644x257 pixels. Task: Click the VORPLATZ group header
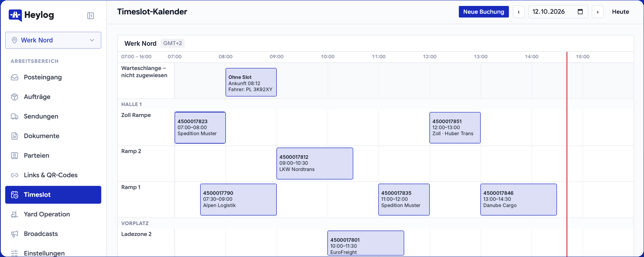click(x=135, y=223)
